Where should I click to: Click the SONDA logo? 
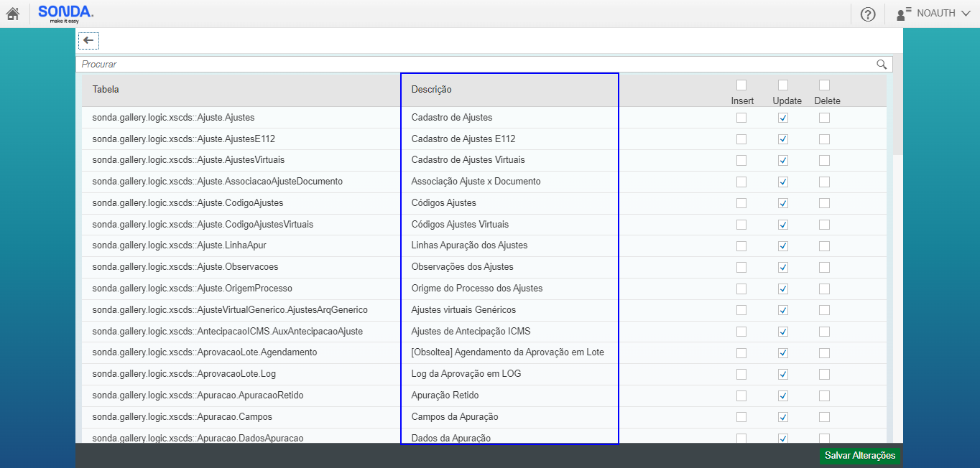coord(65,14)
